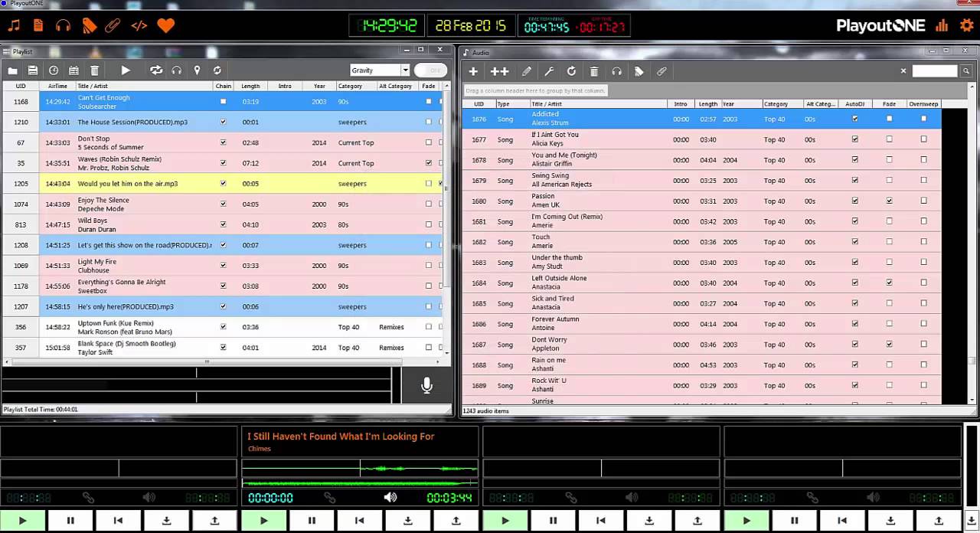Add audio with the single plus icon

pyautogui.click(x=473, y=71)
